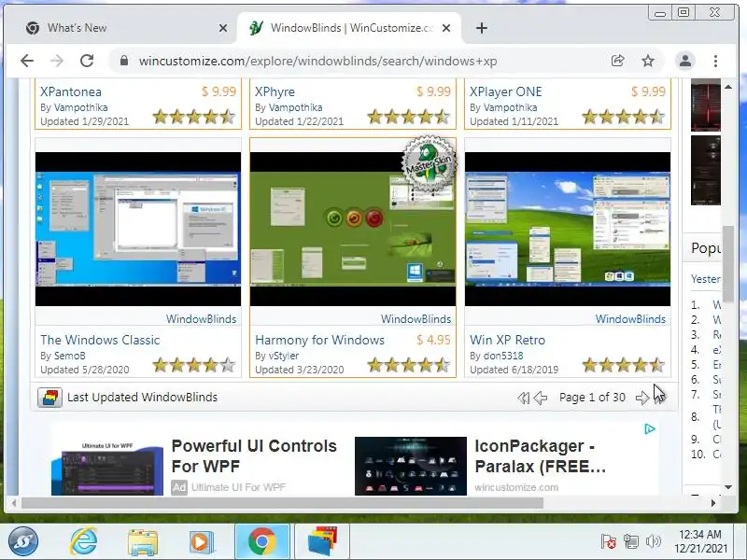Open Powerful UI Controls For WPF ad
The image size is (747, 560).
point(254,456)
